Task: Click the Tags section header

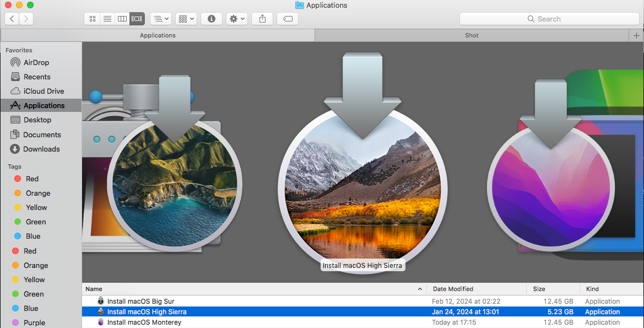Action: pos(14,166)
